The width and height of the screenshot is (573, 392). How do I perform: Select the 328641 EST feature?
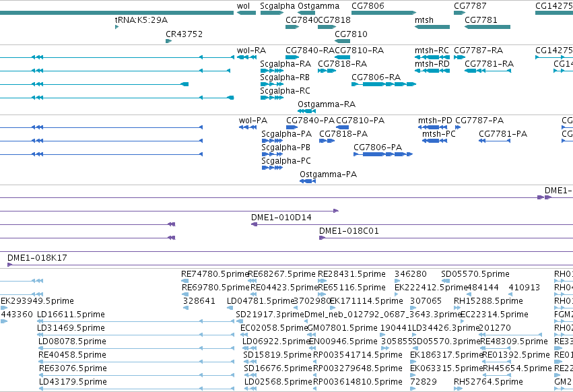coord(186,308)
